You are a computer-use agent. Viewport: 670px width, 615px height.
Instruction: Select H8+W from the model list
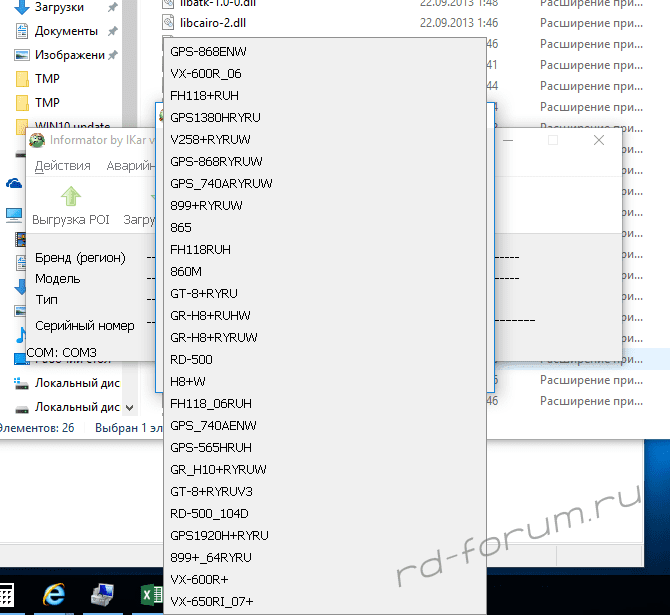(325, 382)
